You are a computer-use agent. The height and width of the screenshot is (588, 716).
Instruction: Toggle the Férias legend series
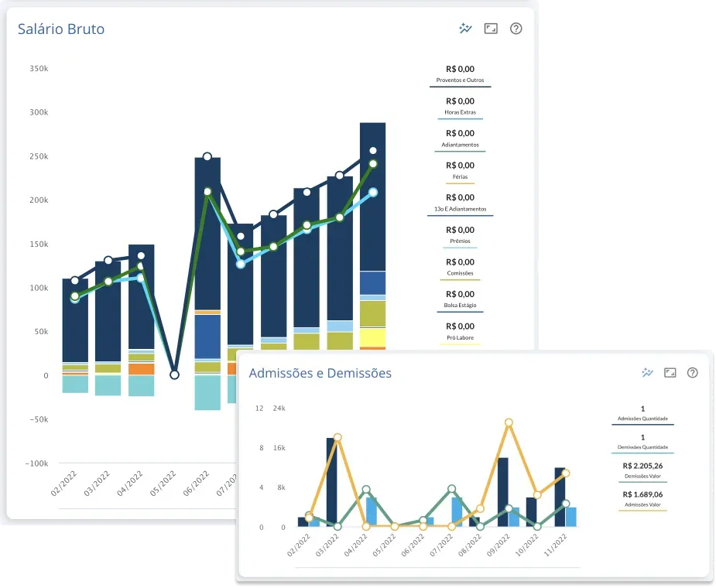461,172
